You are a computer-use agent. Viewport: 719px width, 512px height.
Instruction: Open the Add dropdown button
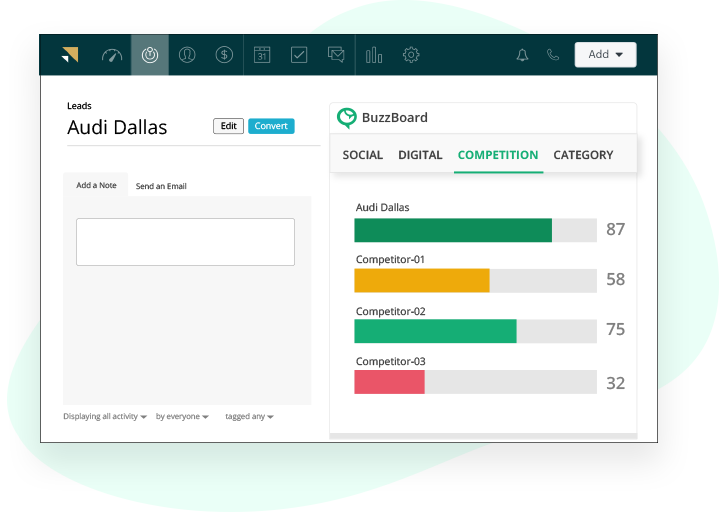click(x=605, y=55)
